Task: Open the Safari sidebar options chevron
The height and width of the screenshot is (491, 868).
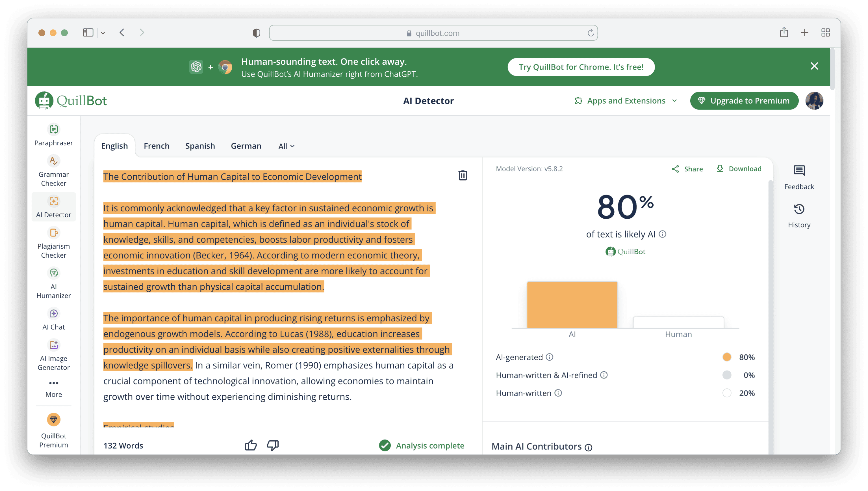Action: (x=103, y=33)
